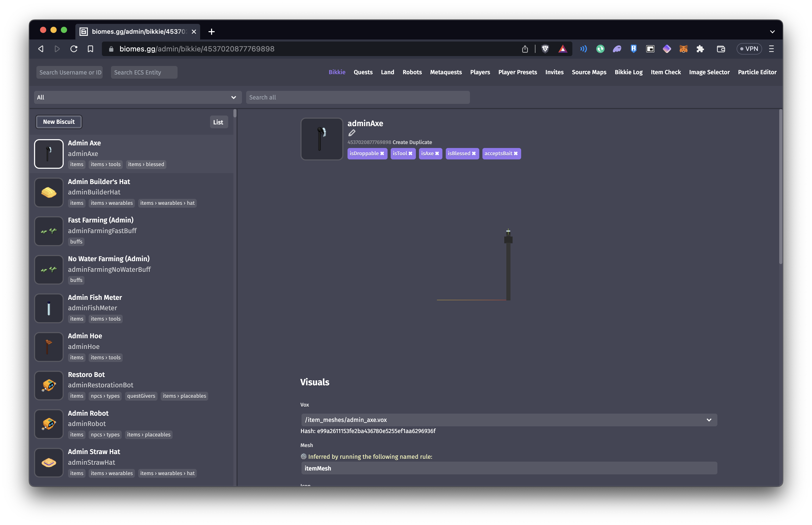The height and width of the screenshot is (525, 812).
Task: Click the Brave Shields lion icon
Action: coord(545,49)
